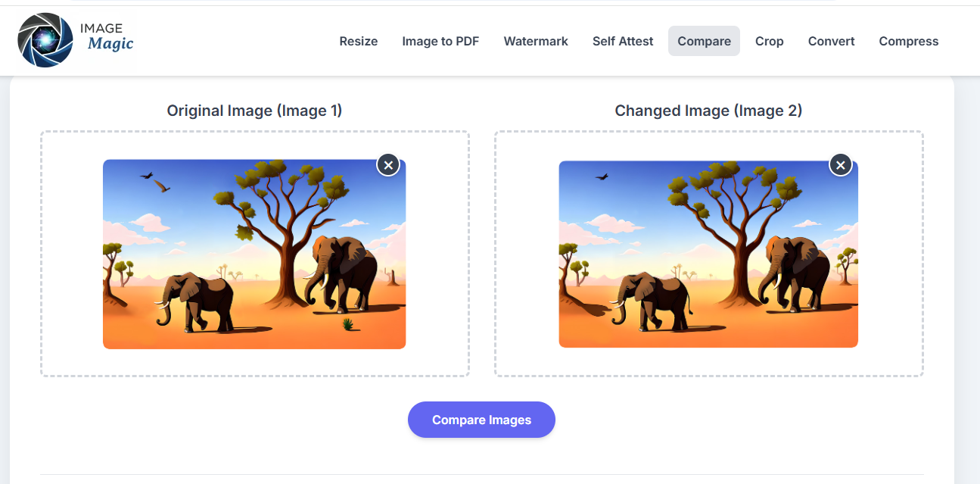This screenshot has height=484, width=980.
Task: Click the Changed Image (Image 2) heading
Action: [708, 111]
